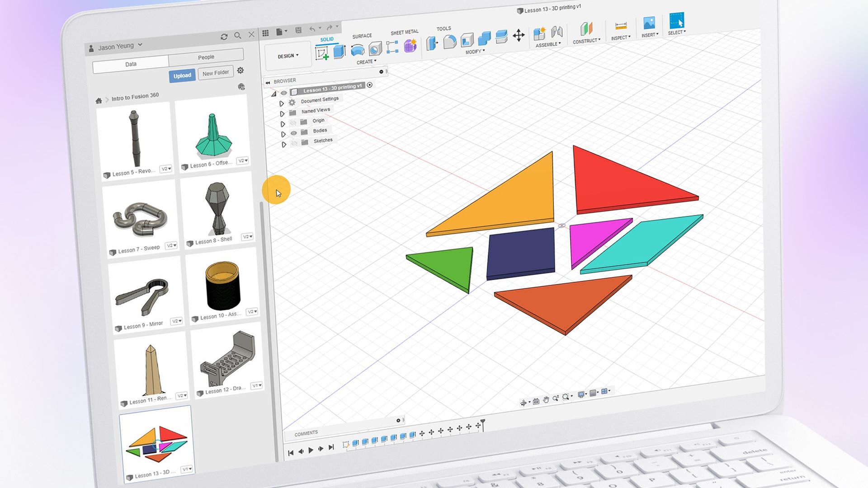
Task: Choose the Revolve tool icon
Action: (x=357, y=50)
